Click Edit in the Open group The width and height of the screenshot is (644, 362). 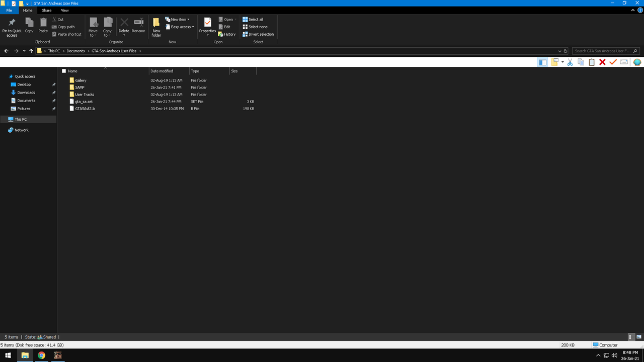pos(224,27)
